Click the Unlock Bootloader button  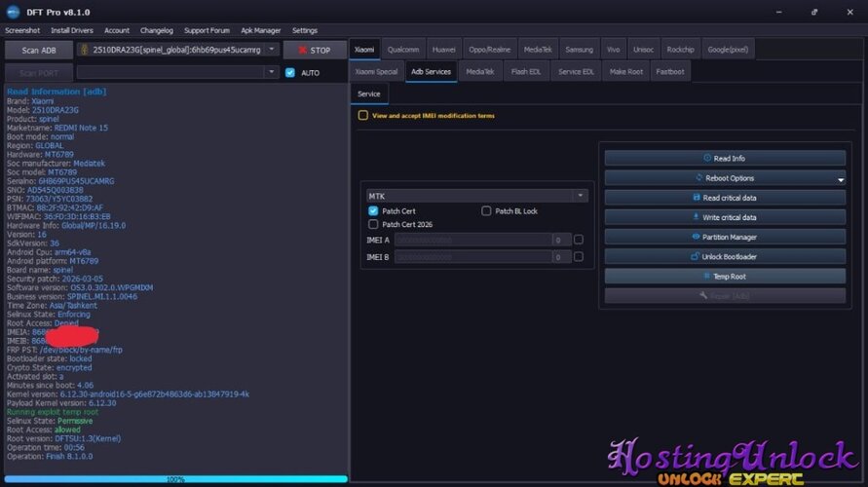725,257
